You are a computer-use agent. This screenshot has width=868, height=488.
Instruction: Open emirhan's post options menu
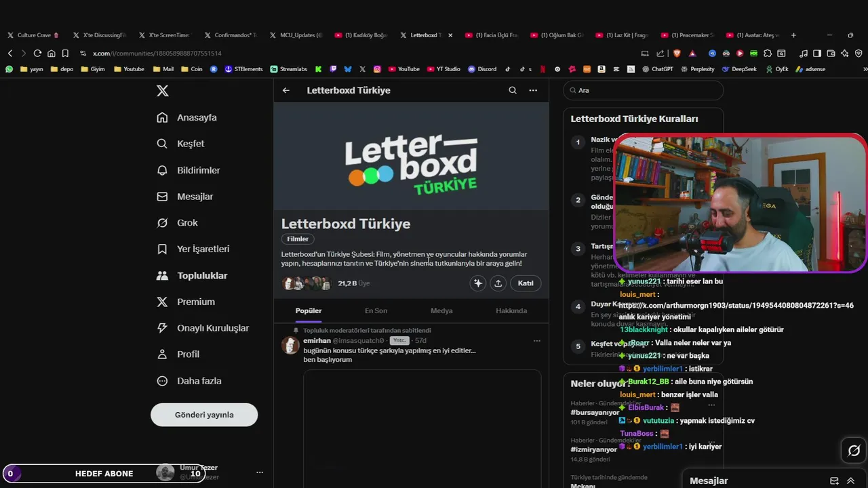coord(537,340)
